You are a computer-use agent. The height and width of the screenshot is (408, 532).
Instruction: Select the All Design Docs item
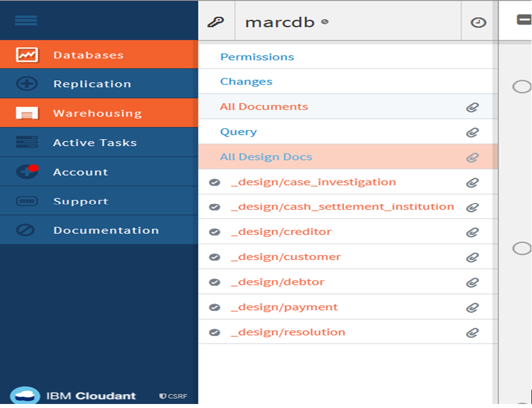pos(266,157)
